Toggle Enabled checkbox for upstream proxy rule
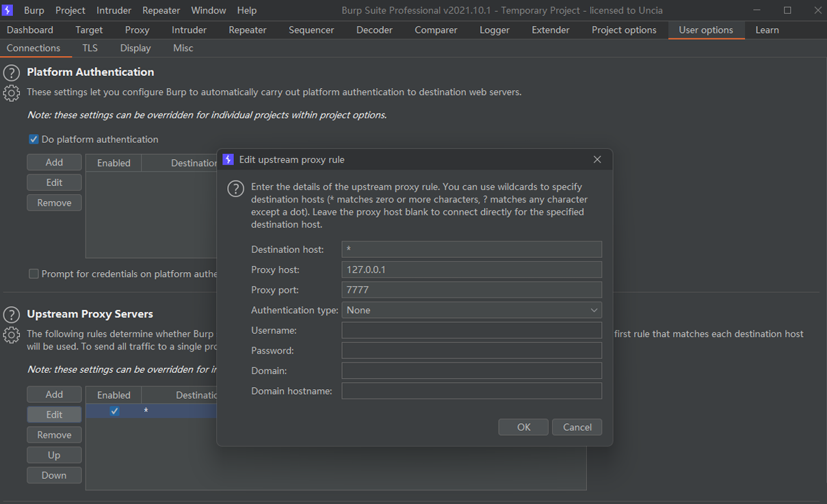The height and width of the screenshot is (504, 827). [114, 411]
